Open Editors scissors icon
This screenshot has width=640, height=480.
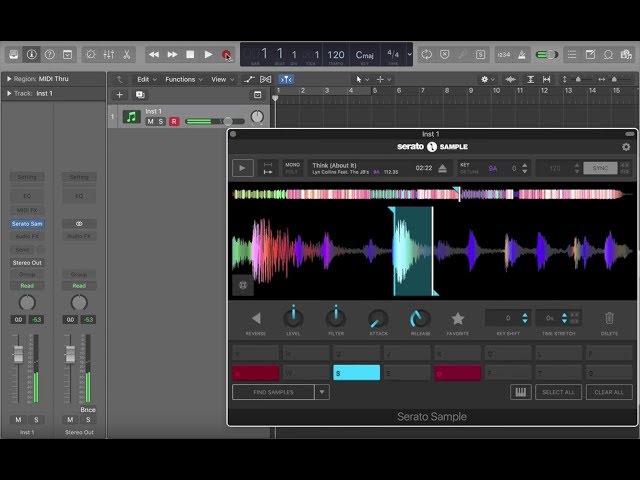[x=127, y=55]
